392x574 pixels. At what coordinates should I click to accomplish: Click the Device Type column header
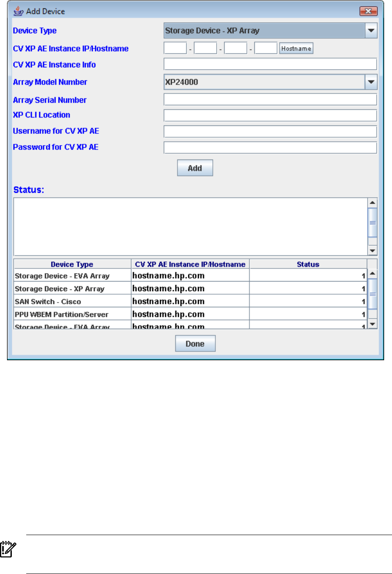pyautogui.click(x=72, y=264)
